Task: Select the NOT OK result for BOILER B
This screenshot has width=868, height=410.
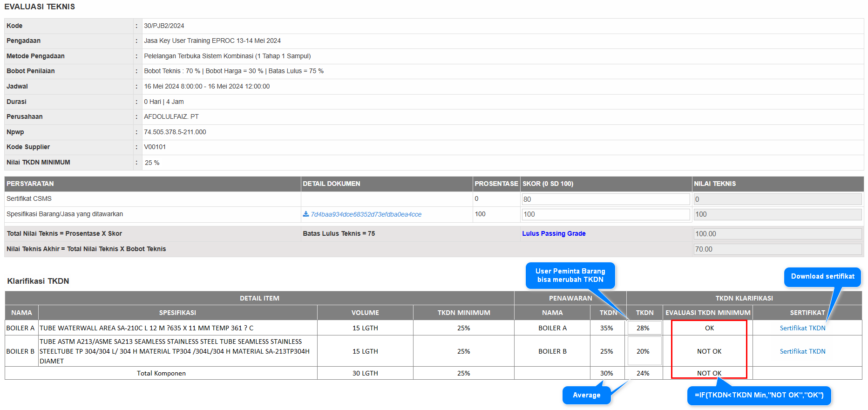Action: [709, 351]
